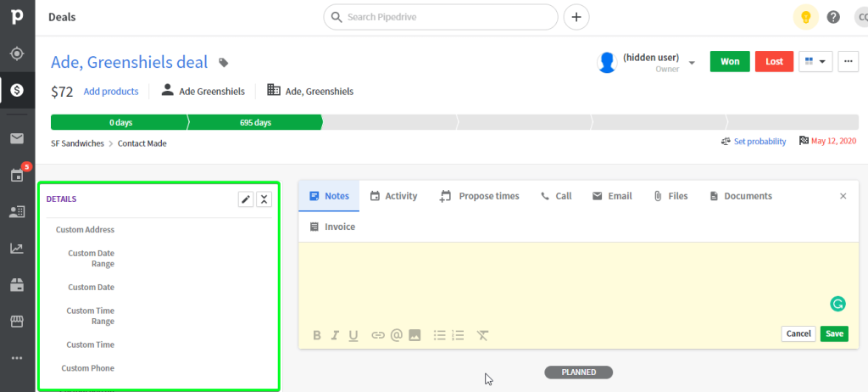Click the quick add plus button
Image resolution: width=868 pixels, height=392 pixels.
pos(576,17)
